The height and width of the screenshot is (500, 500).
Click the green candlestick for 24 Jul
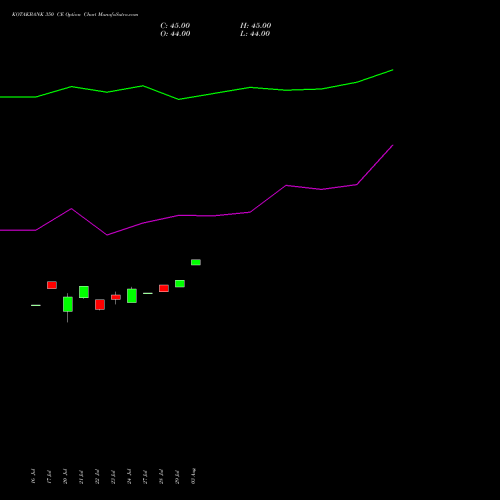pos(132,295)
